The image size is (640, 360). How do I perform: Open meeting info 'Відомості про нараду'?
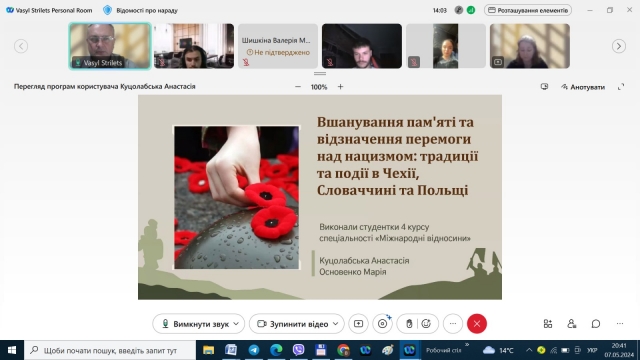click(x=141, y=10)
